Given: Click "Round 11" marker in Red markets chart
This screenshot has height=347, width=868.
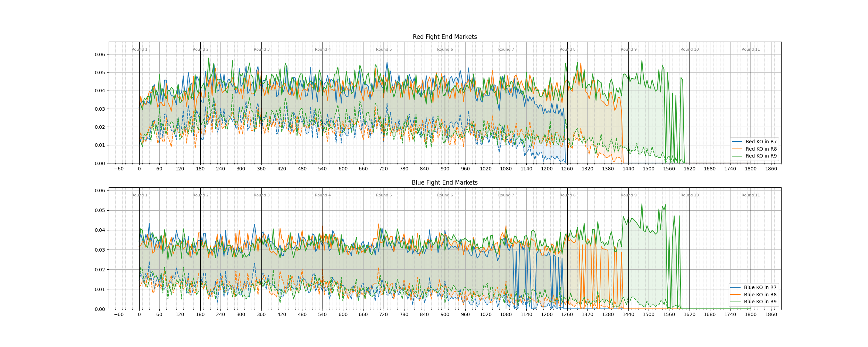Looking at the screenshot, I should tap(751, 50).
